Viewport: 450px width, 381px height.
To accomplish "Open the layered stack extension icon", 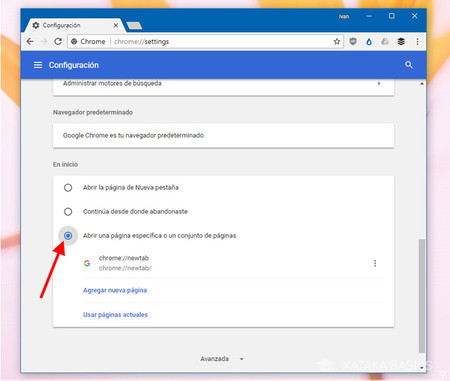I will (x=401, y=42).
